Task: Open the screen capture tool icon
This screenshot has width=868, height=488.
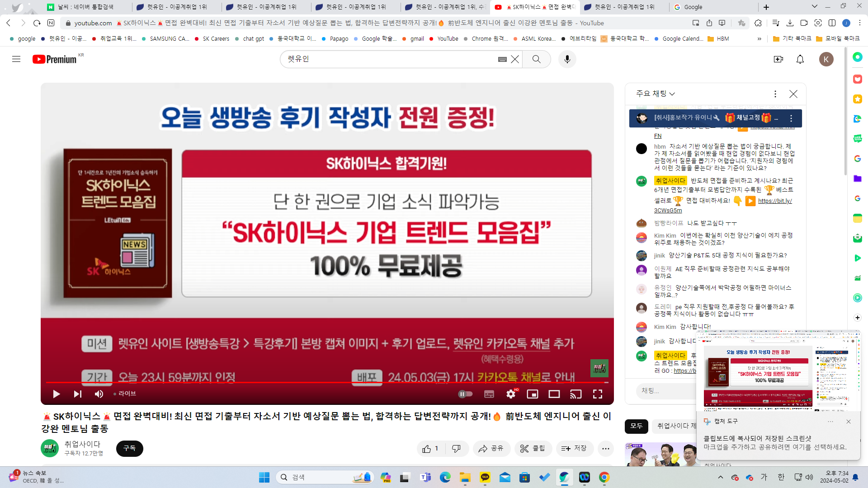Action: click(x=818, y=23)
